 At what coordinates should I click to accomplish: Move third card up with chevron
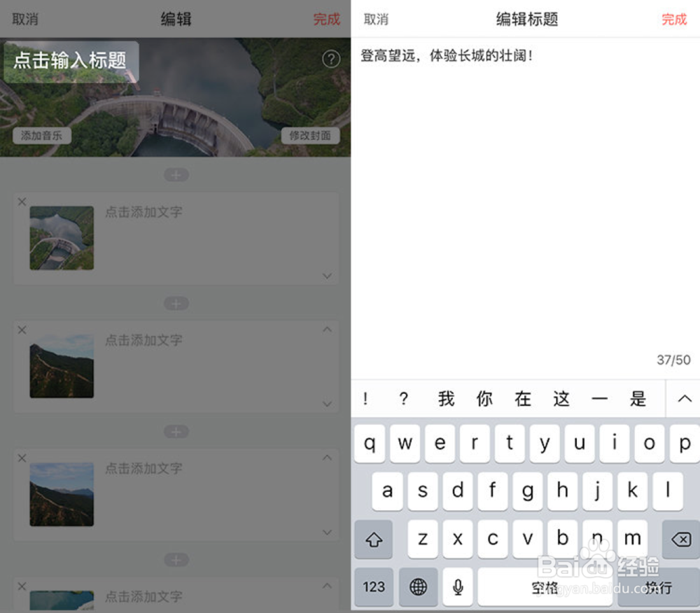(327, 457)
